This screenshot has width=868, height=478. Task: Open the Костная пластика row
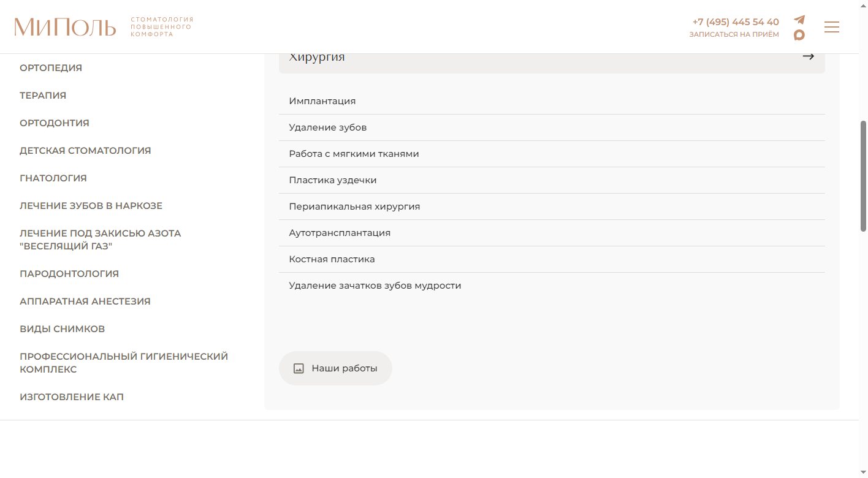coord(552,259)
